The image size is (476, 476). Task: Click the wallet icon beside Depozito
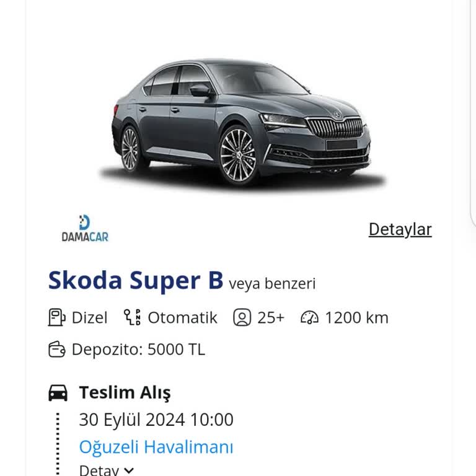pos(57,350)
